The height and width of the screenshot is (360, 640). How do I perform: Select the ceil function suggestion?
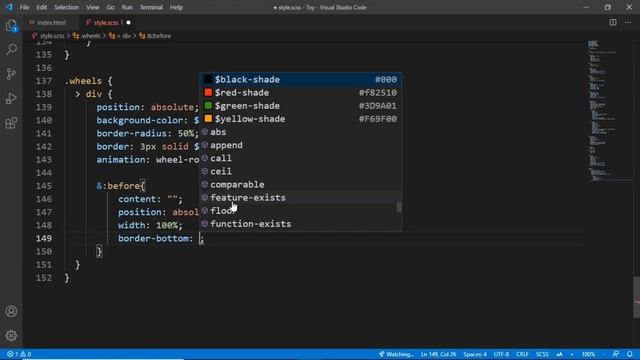(300, 171)
